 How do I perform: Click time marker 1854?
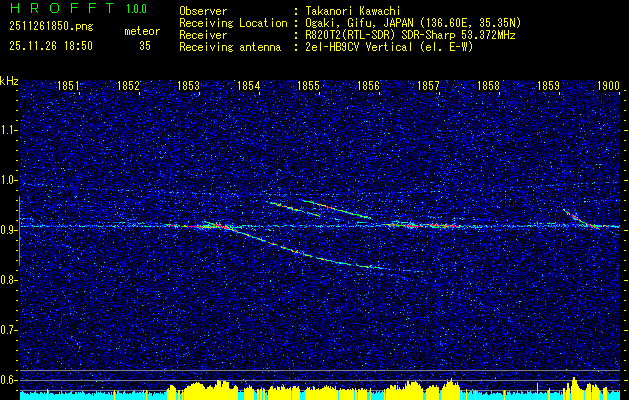tap(248, 85)
